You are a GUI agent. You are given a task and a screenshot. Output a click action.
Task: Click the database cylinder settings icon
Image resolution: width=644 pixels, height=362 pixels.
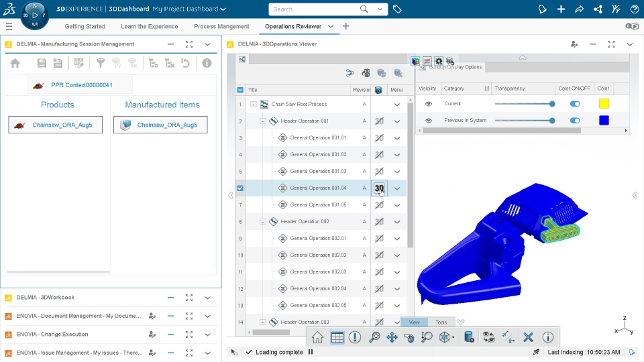coord(469,337)
